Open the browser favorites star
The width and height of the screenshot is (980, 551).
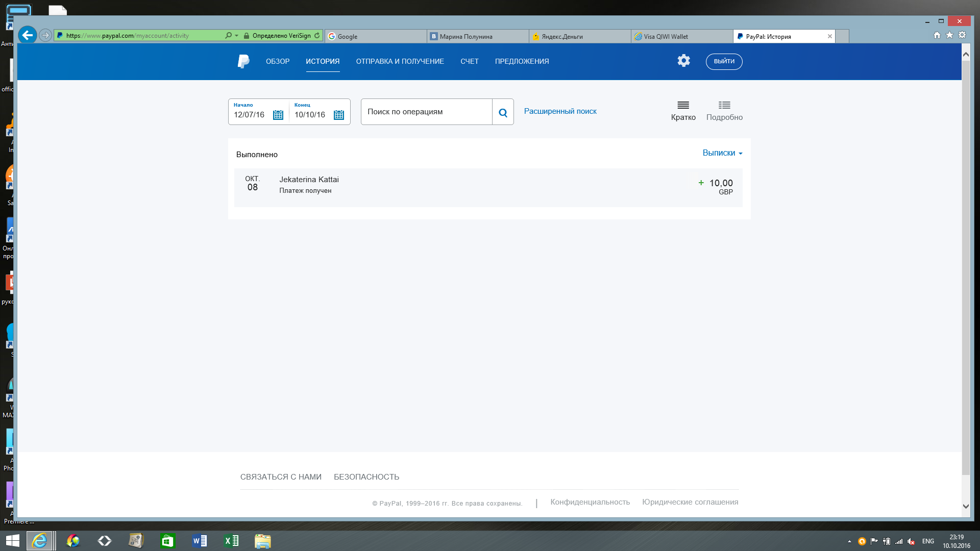pos(949,35)
